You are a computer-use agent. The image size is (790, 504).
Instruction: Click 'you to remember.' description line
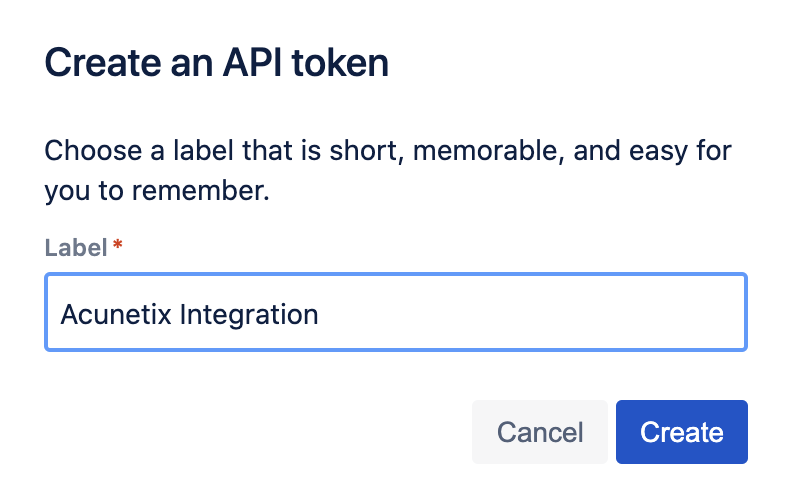point(157,191)
